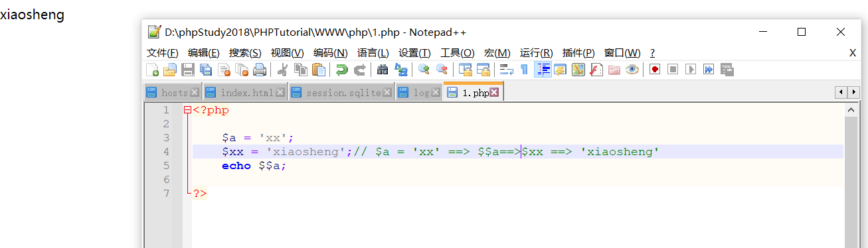Undo last edit with green arrow
The height and width of the screenshot is (248, 868).
point(341,69)
